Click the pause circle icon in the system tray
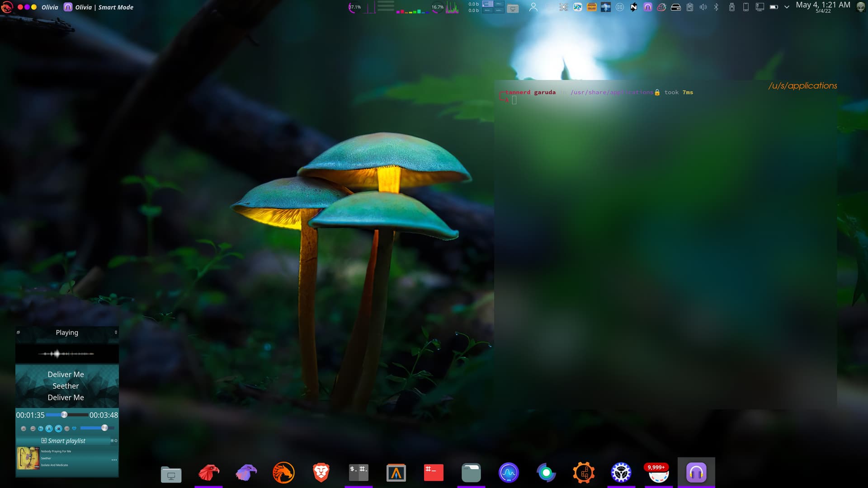The image size is (868, 488). (620, 7)
